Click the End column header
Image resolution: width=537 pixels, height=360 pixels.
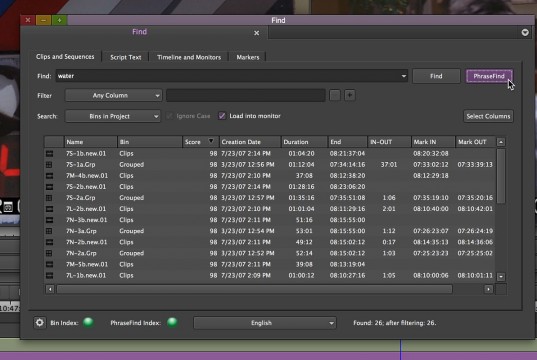(347, 142)
